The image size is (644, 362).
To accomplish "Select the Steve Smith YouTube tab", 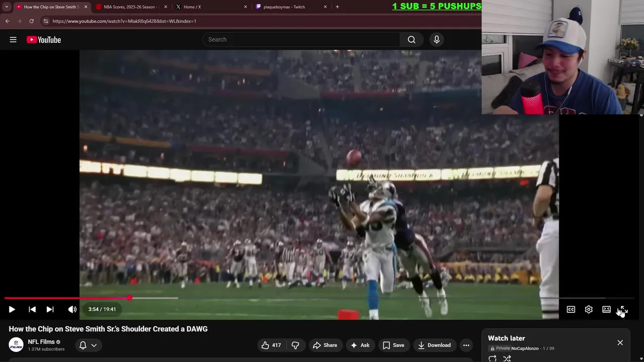I will pos(50,7).
